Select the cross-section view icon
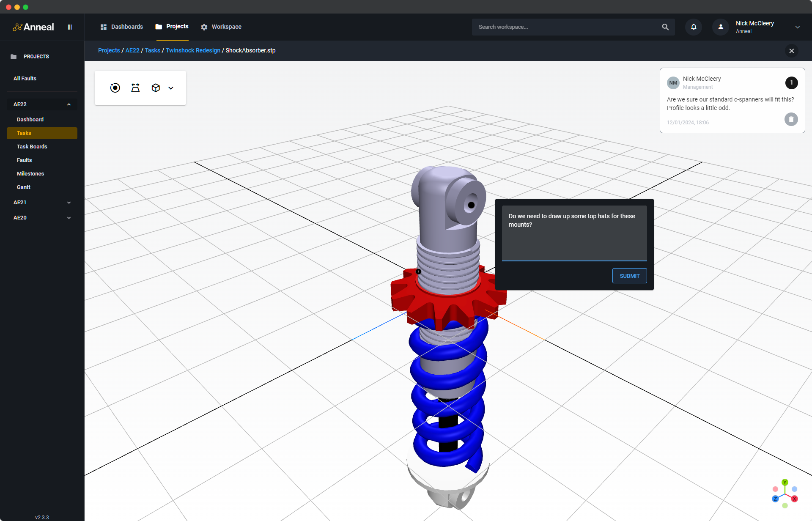This screenshot has width=812, height=521. click(x=135, y=88)
